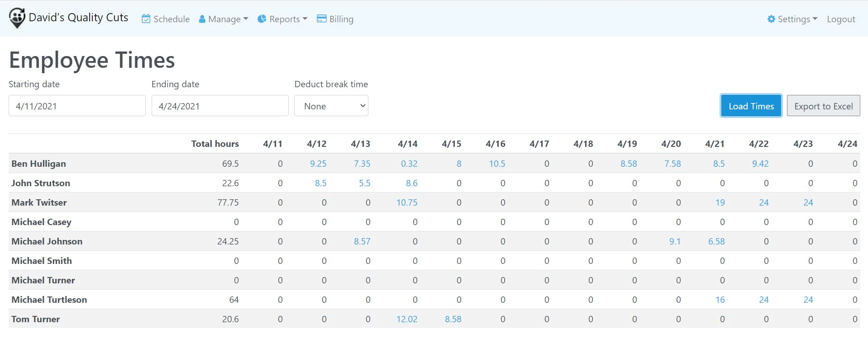Click the Billing credit card icon
The height and width of the screenshot is (343, 868).
tap(321, 19)
